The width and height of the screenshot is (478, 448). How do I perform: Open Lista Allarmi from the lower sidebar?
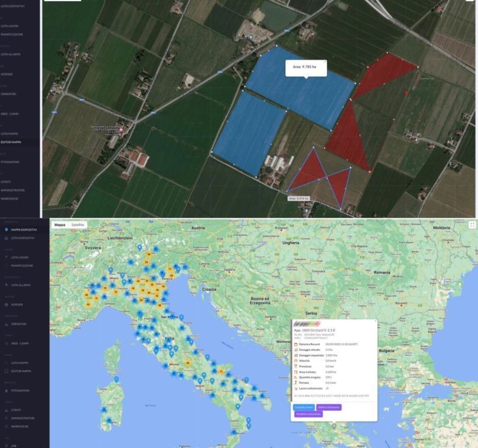click(x=6, y=285)
